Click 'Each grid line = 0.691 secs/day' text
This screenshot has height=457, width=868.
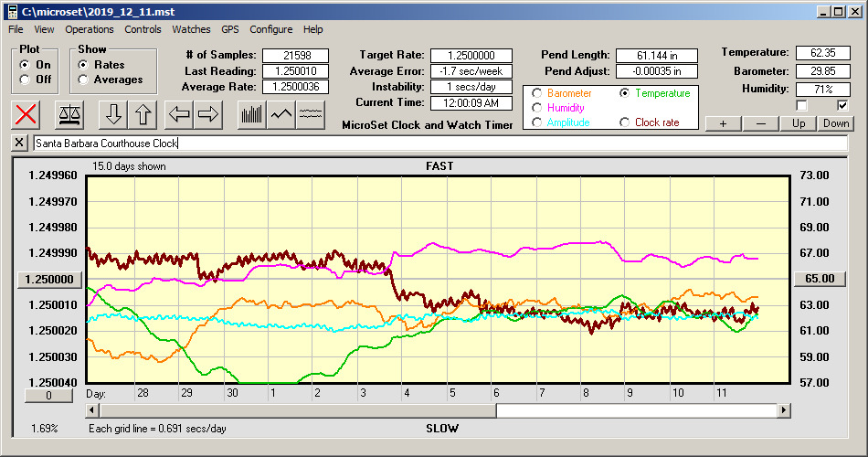click(157, 428)
